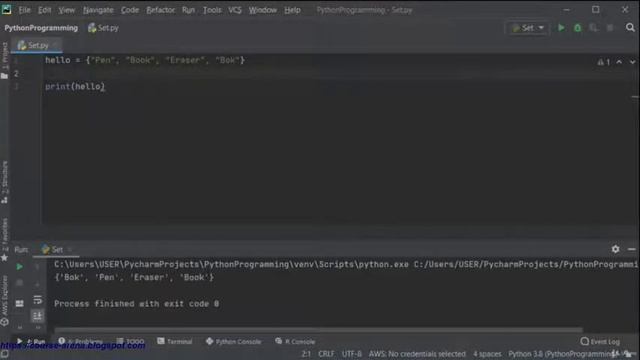
Task: Click the Stop icon in top toolbar
Action: [610, 28]
